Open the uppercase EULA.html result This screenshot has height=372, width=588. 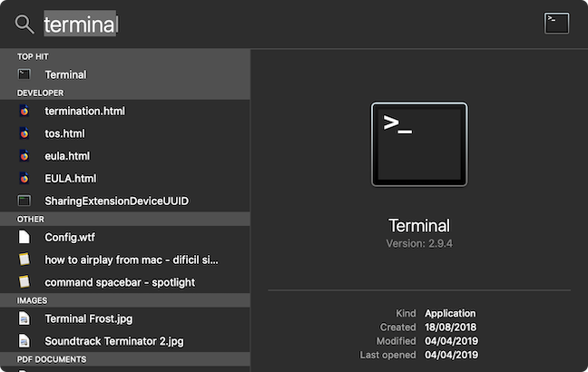pos(125,179)
